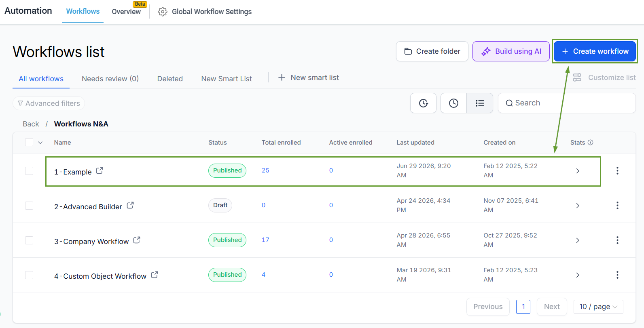Open three-dot menu for 4-Custom Object Workflow
644x328 pixels.
click(x=617, y=275)
